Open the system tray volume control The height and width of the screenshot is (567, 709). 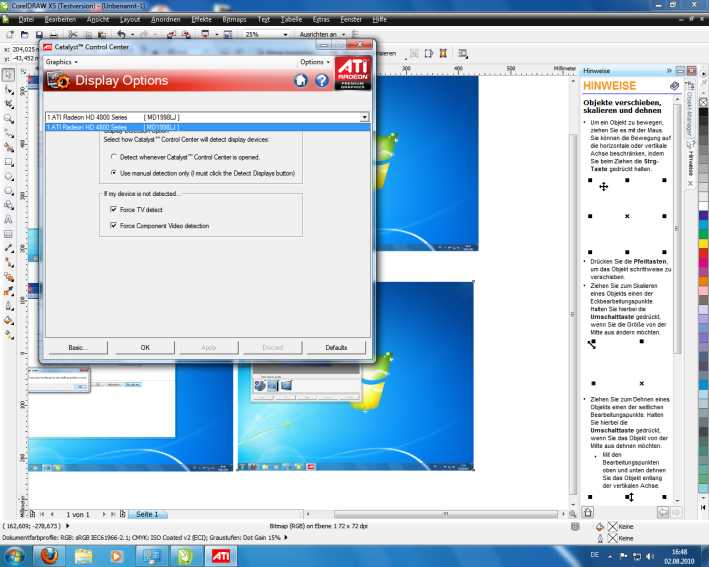coord(650,556)
